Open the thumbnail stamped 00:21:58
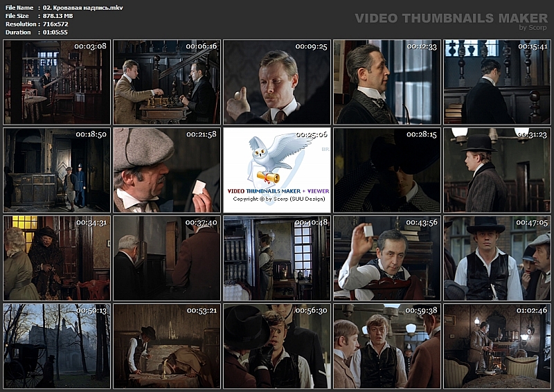The image size is (554, 392). pos(167,170)
